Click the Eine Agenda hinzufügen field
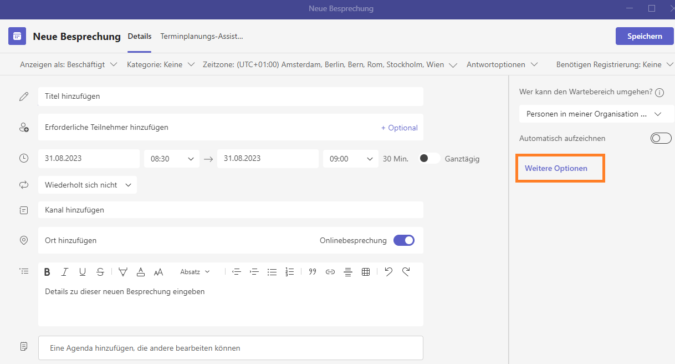The image size is (675, 364). [231, 348]
